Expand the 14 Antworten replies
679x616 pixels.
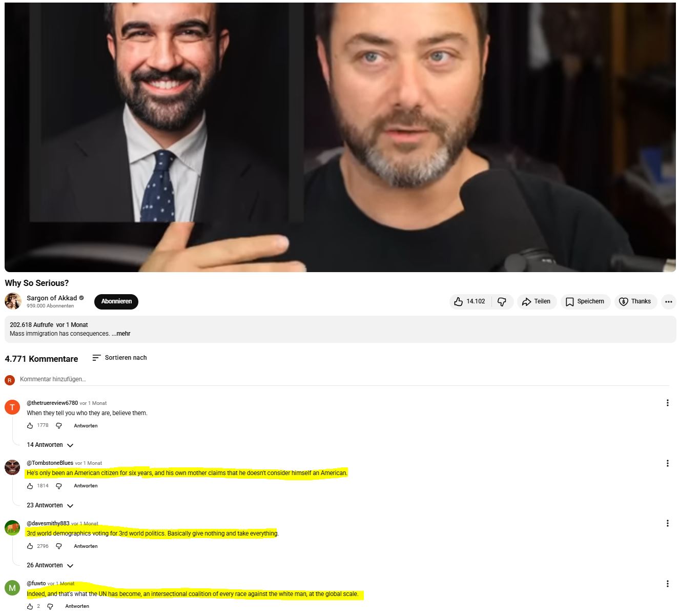click(x=50, y=445)
